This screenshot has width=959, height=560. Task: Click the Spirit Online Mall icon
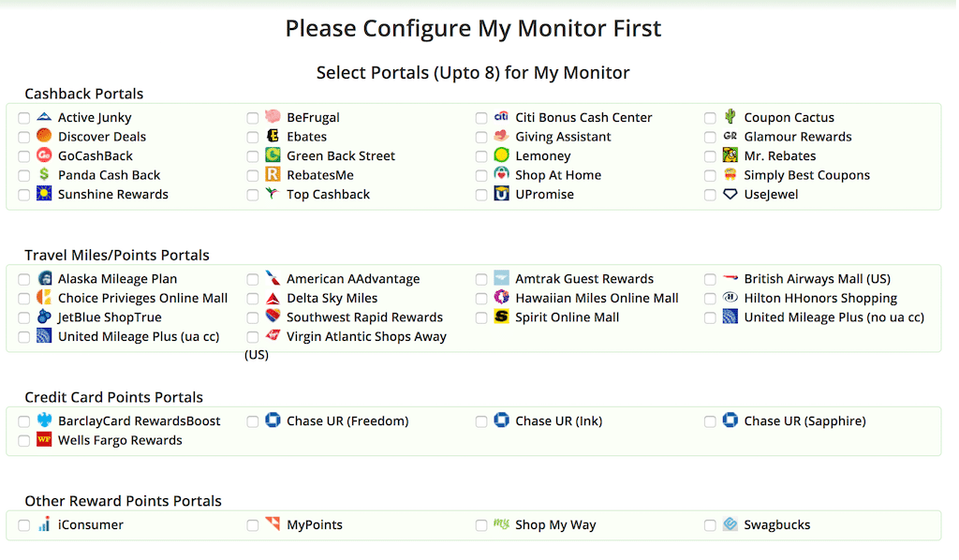point(501,317)
